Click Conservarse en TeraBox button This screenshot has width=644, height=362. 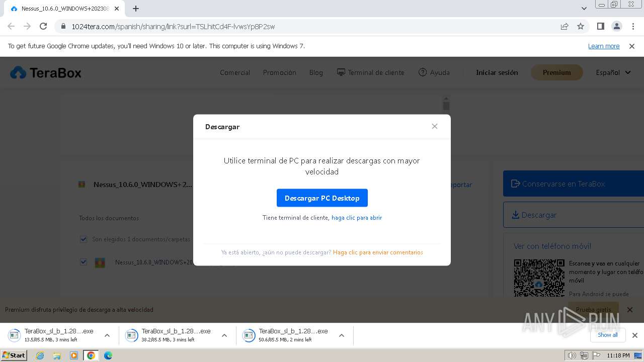[x=574, y=184]
